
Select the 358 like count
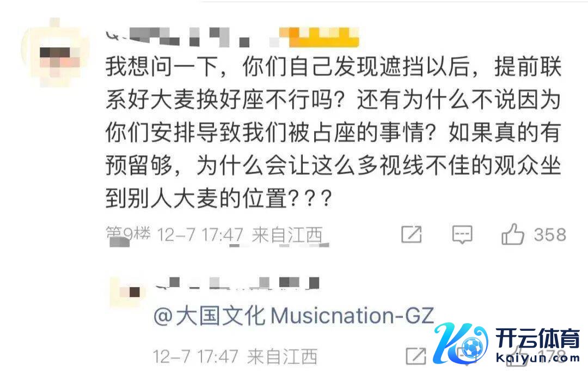[550, 235]
